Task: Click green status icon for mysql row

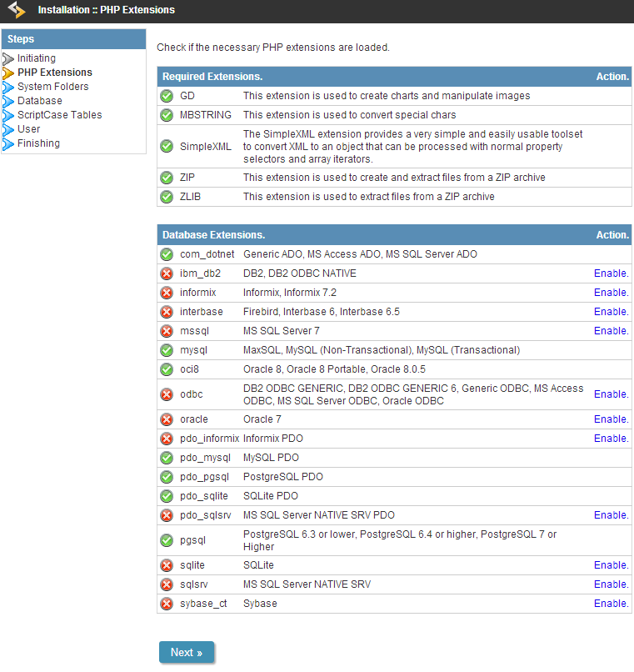Action: (x=167, y=350)
